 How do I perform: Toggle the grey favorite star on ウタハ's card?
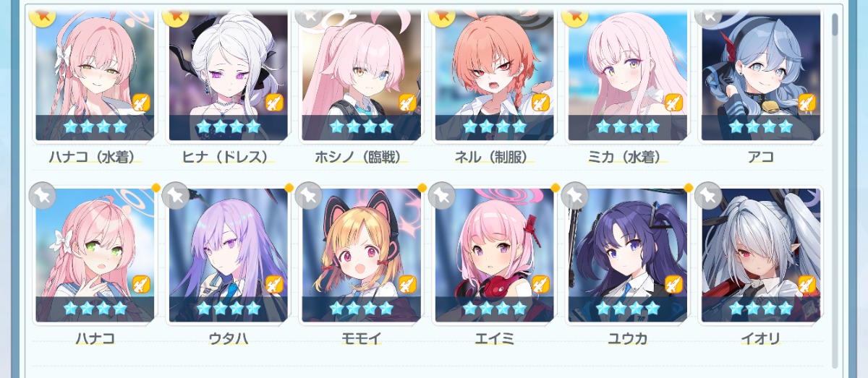(x=176, y=195)
